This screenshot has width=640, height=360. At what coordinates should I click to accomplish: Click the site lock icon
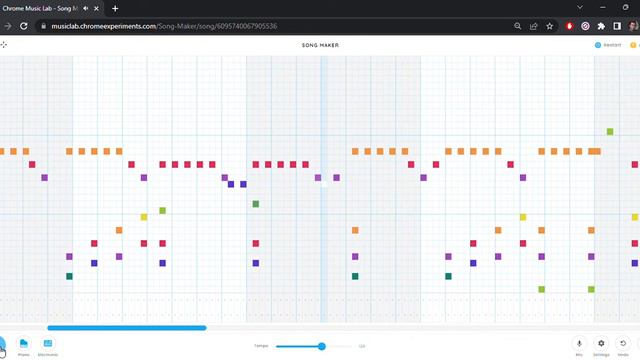tap(43, 26)
